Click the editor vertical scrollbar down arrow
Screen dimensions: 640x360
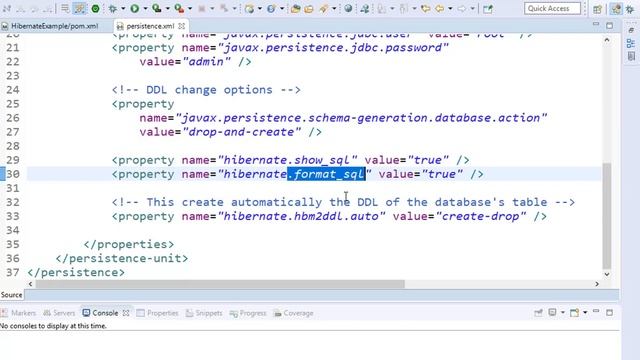607,274
